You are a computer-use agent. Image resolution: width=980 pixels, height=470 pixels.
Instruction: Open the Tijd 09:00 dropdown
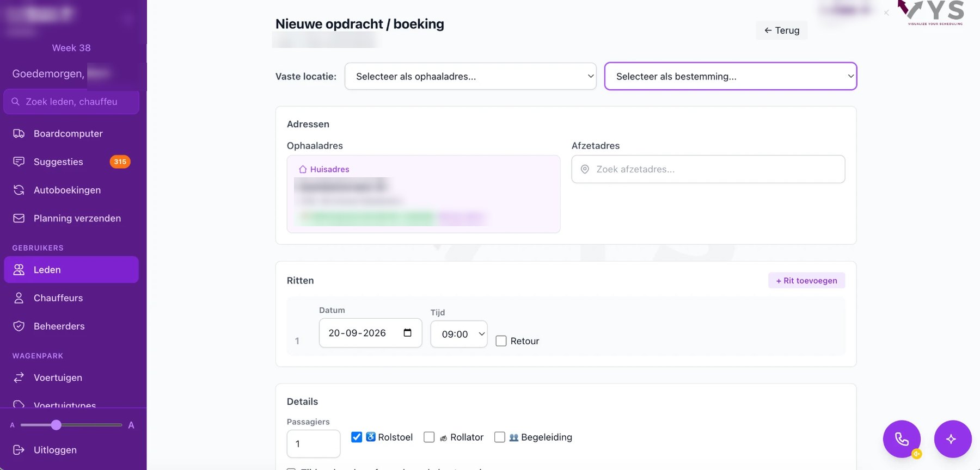coord(459,334)
